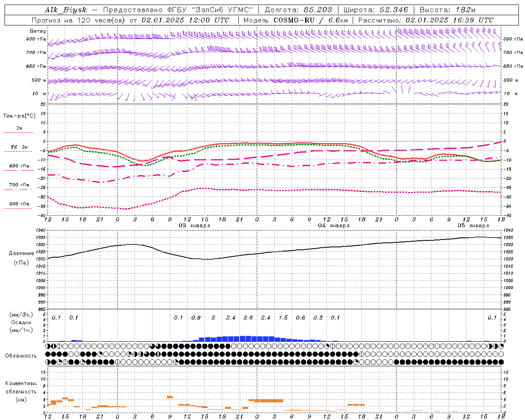Click forecast start "02.01.2025 12:00 UTC"
The width and height of the screenshot is (525, 420).
coord(185,20)
